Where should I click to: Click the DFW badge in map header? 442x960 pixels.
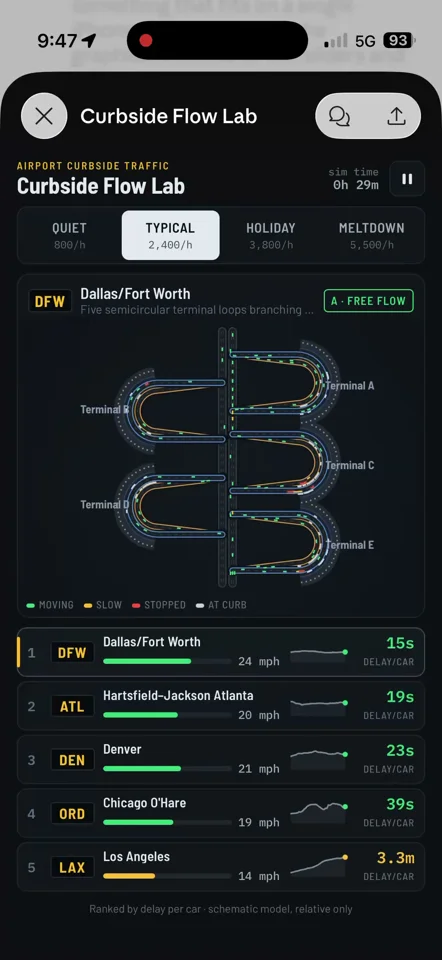tap(50, 301)
